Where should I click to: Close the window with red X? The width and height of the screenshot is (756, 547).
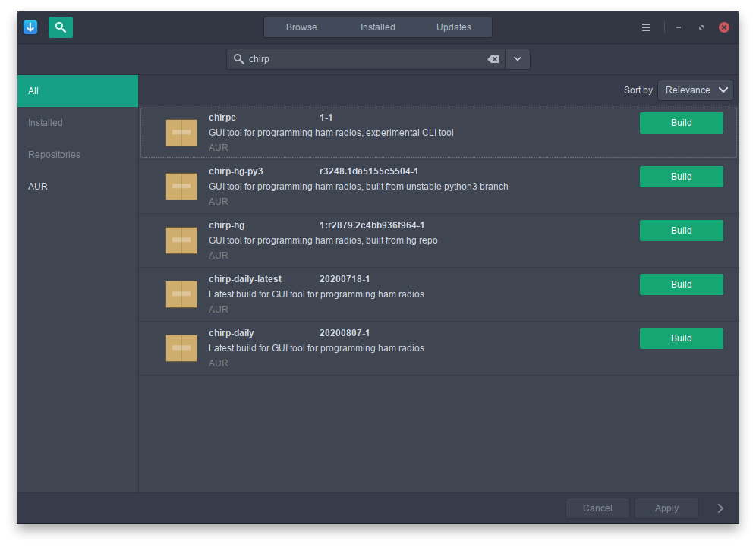point(723,27)
